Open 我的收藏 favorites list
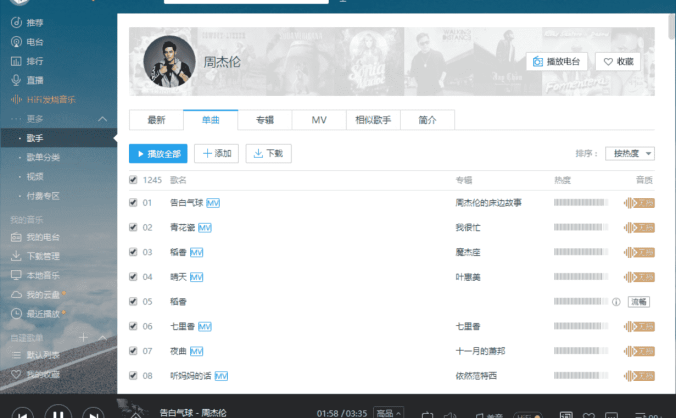Screen dimensions: 676x418 [35, 374]
